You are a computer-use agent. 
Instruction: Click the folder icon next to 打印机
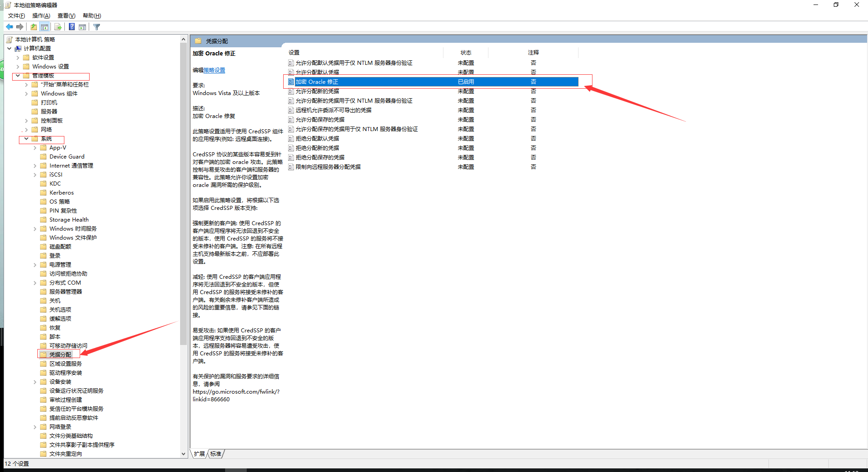35,103
